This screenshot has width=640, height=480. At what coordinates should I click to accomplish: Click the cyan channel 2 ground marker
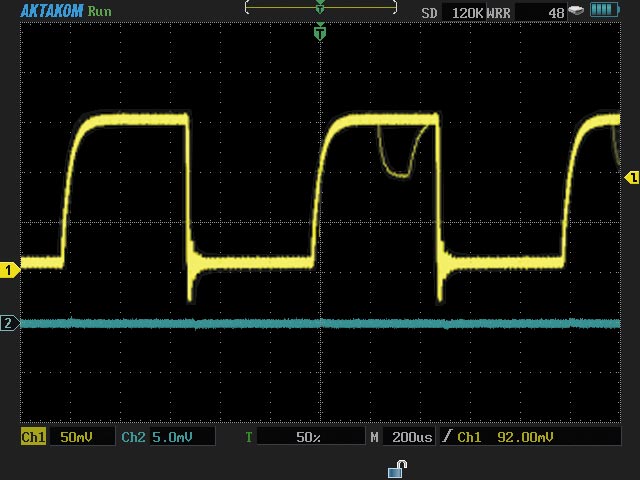click(x=9, y=323)
